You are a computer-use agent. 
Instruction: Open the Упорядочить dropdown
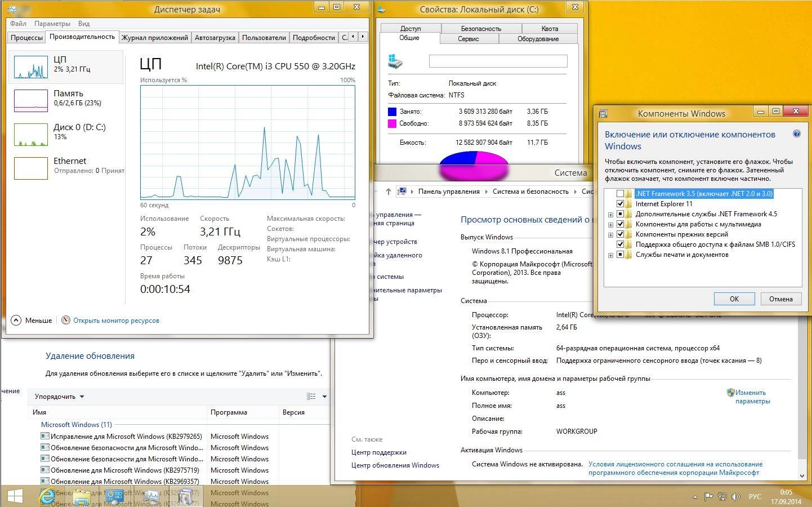[59, 397]
